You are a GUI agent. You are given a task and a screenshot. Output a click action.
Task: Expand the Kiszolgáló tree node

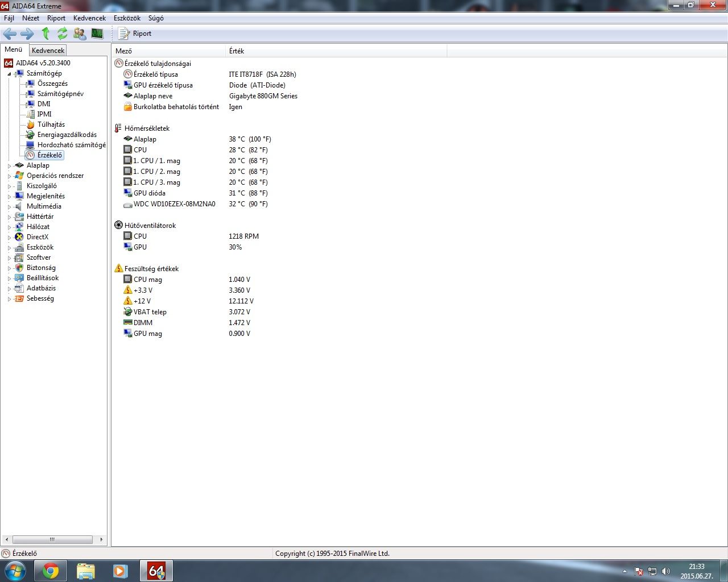click(x=9, y=186)
